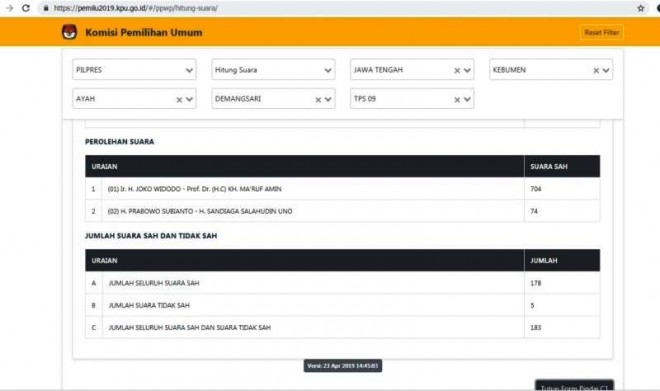
Task: Click the browser forward arrow
Action: [x=9, y=8]
